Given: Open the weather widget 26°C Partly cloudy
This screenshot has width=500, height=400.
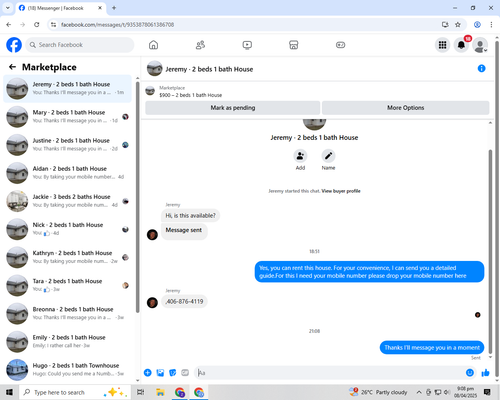Looking at the screenshot, I should pos(378,392).
